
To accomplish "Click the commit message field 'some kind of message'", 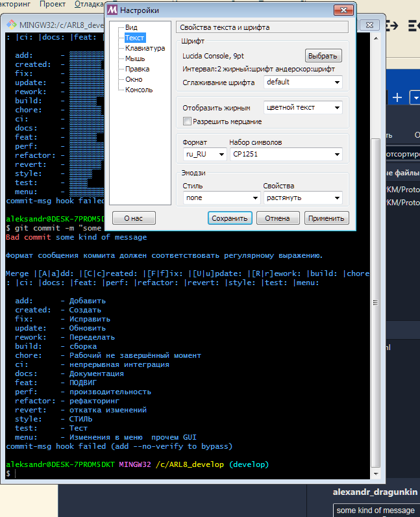I will 376,511.
